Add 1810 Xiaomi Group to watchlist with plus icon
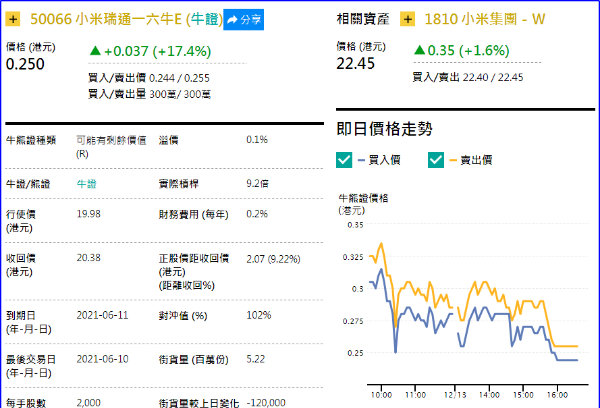600x408 pixels. 408,19
